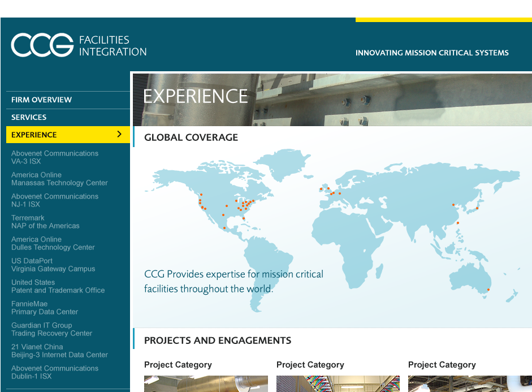Click the first Project Category thumbnail
The height and width of the screenshot is (392, 532).
click(206, 384)
